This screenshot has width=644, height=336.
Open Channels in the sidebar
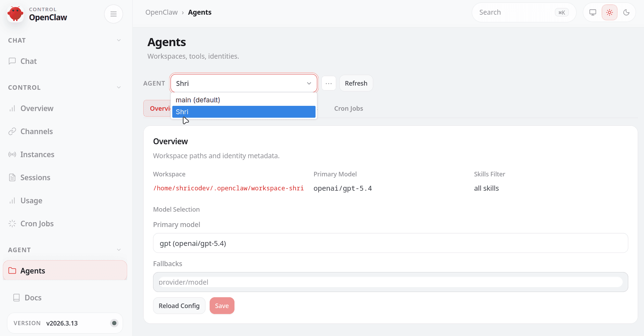(65, 131)
